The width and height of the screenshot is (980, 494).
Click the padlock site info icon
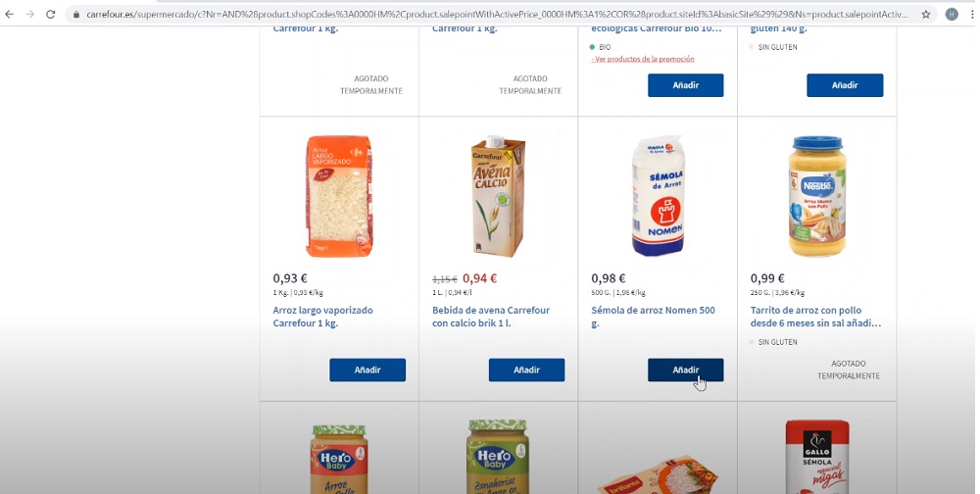(x=75, y=15)
